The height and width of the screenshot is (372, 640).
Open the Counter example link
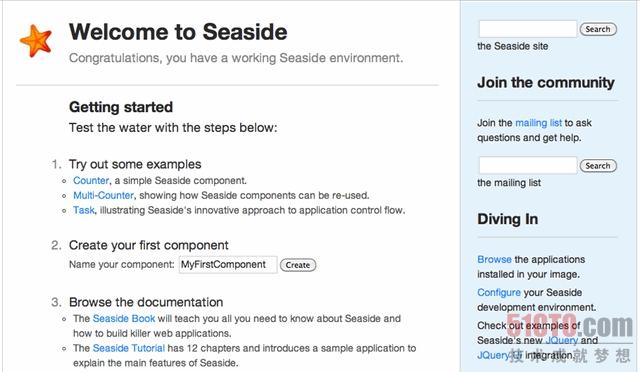91,180
